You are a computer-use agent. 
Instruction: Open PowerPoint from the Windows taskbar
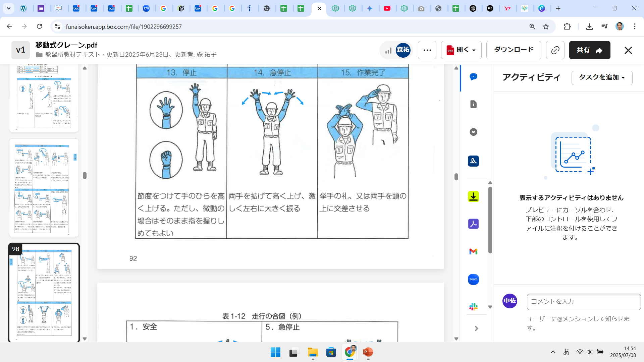pyautogui.click(x=368, y=352)
